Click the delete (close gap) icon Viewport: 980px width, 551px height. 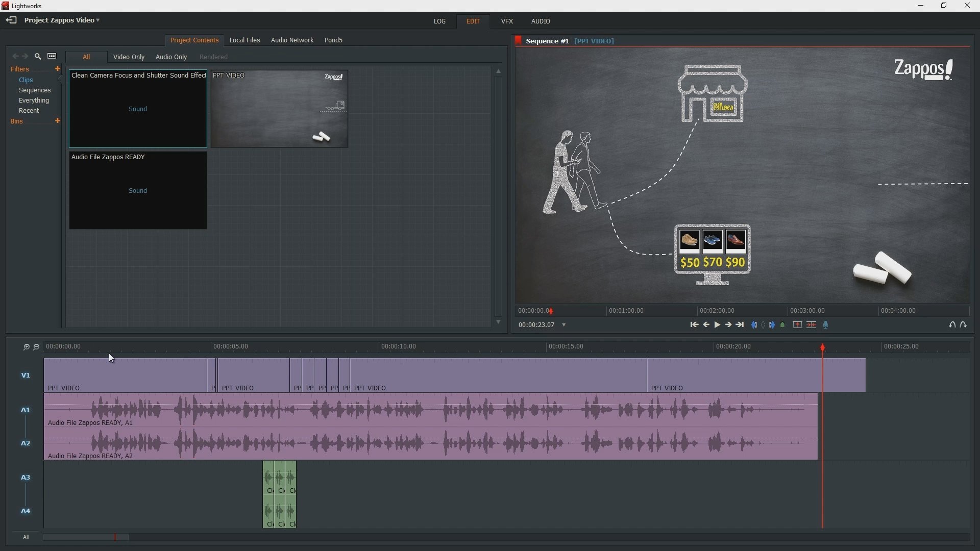(x=812, y=325)
